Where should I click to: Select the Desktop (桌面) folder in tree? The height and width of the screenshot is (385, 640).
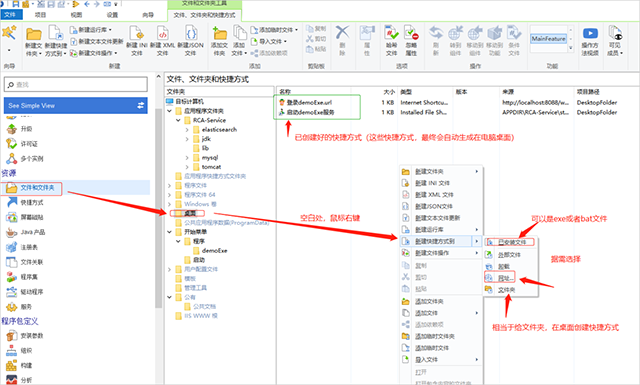pos(189,213)
